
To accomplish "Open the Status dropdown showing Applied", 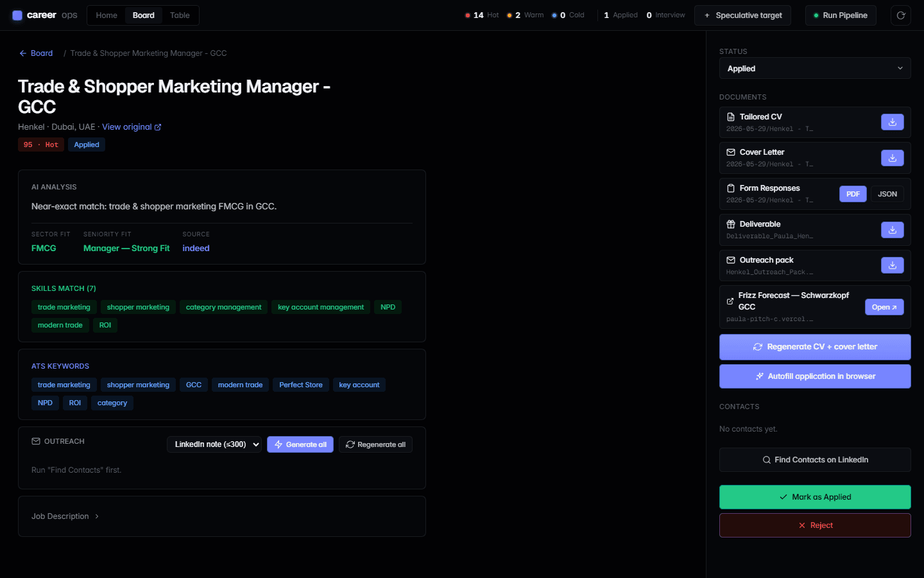I will tap(815, 69).
